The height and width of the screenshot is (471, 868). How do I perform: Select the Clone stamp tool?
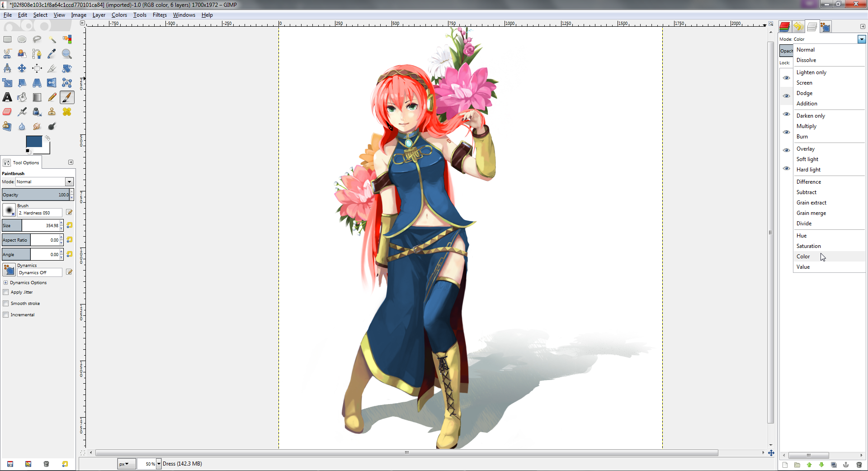tap(52, 112)
